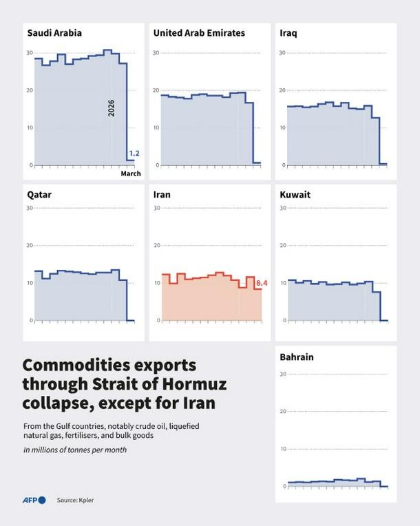Click the Gulf countries description paragraph

[x=111, y=431]
